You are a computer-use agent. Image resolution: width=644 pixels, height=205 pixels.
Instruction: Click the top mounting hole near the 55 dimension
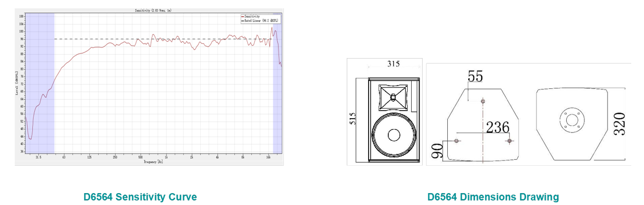coord(483,101)
